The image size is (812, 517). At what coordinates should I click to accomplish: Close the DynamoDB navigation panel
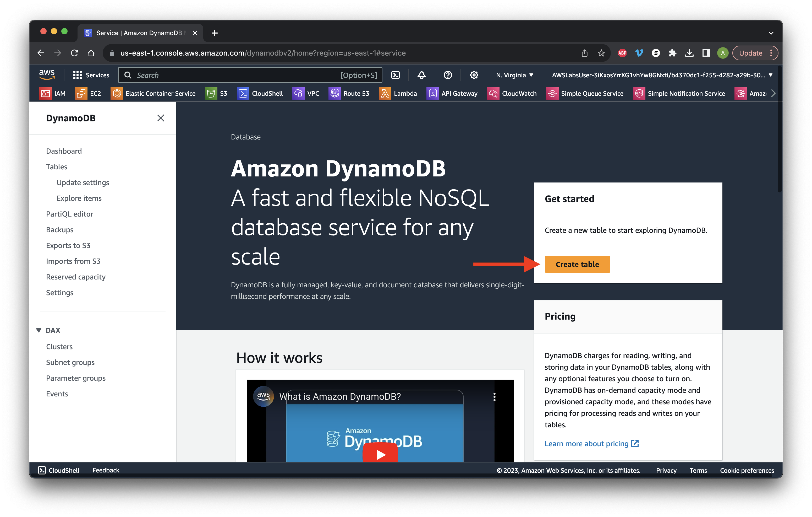coord(161,118)
